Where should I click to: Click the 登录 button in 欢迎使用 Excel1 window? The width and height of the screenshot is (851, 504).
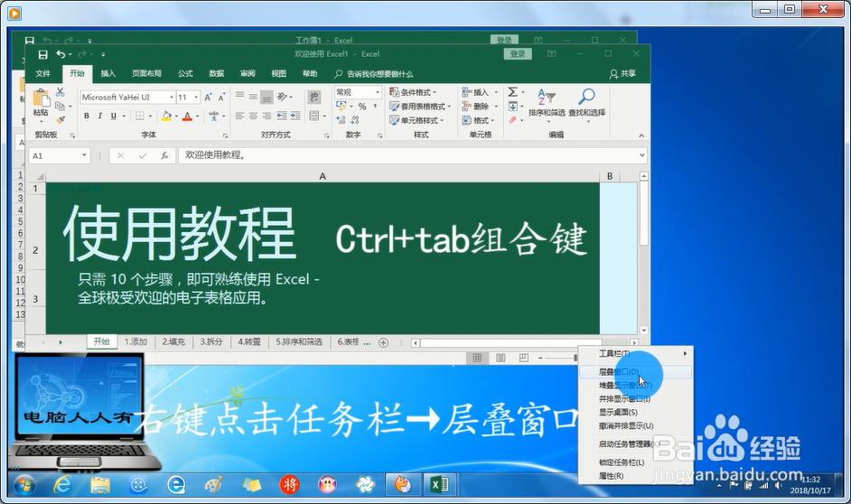(x=518, y=54)
